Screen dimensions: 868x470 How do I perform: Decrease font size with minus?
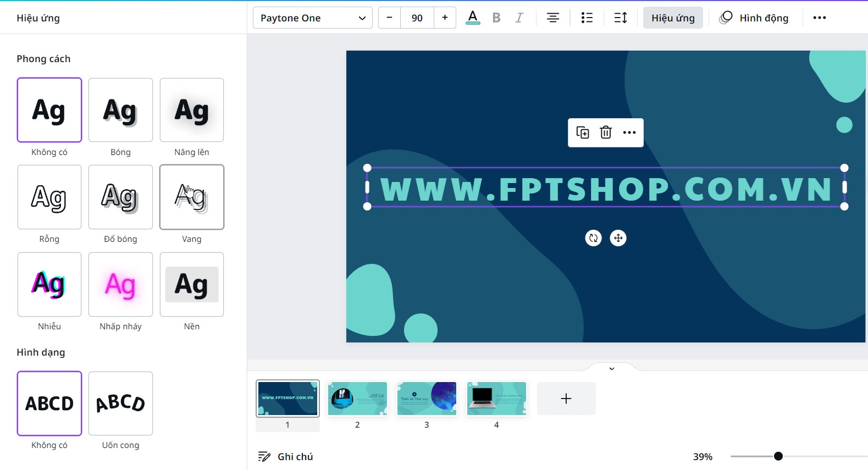[390, 18]
